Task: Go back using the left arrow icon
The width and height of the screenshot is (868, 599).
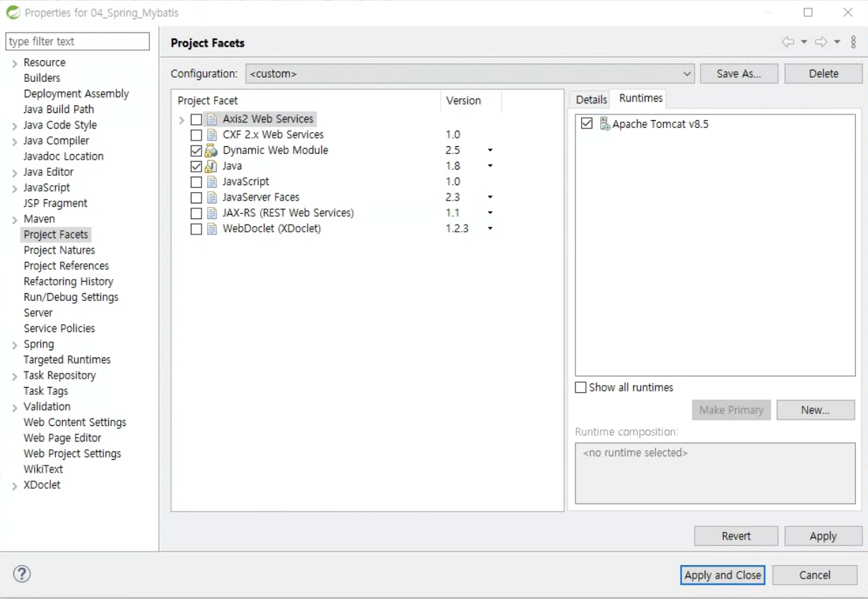Action: point(787,42)
